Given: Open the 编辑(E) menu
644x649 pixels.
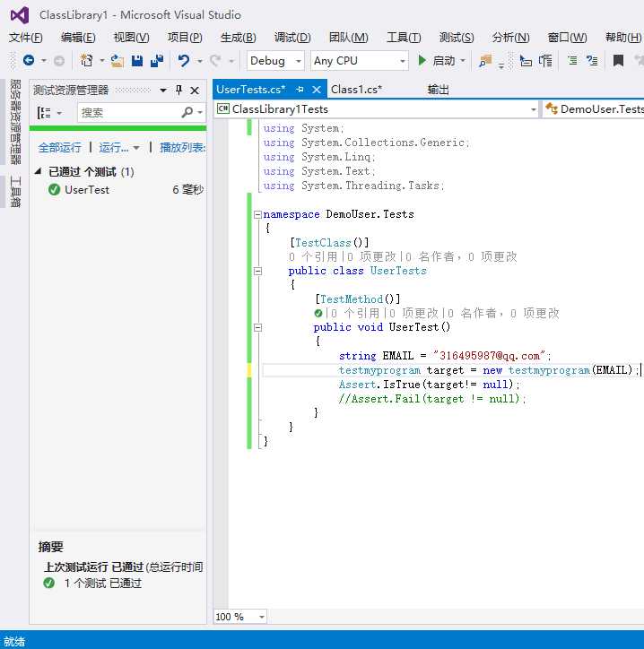Looking at the screenshot, I should [x=78, y=38].
